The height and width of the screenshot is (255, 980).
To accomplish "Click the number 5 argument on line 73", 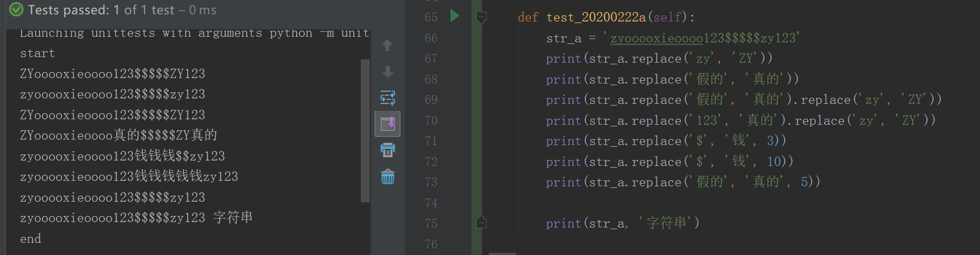I will coord(804,182).
